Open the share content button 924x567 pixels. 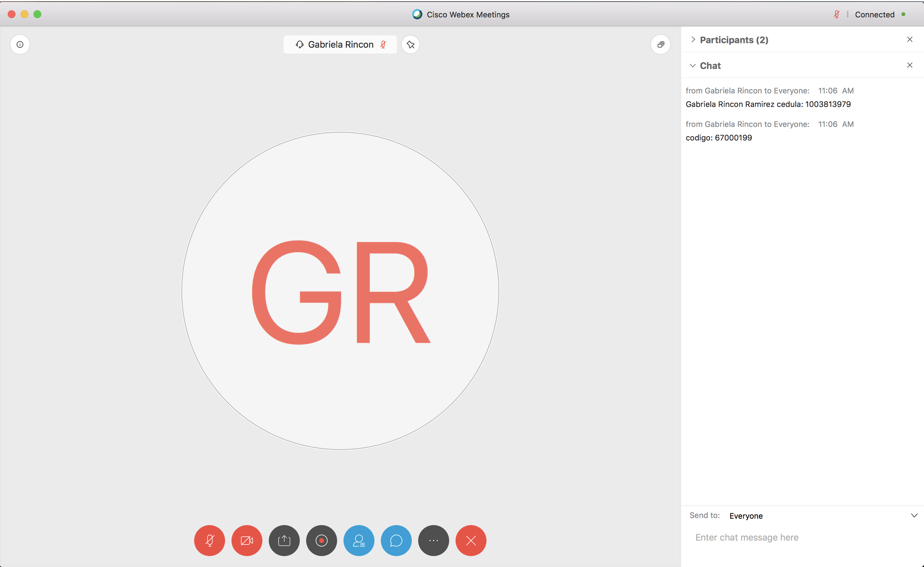click(284, 540)
